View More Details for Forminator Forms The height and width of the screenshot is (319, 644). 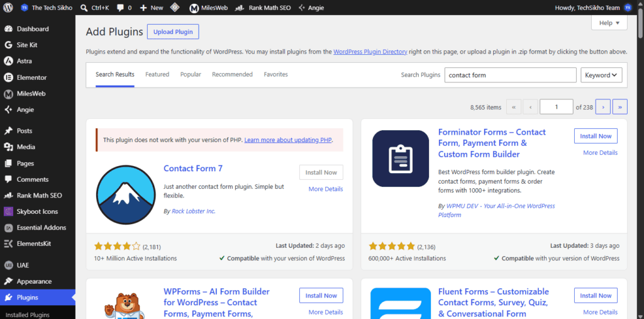pos(600,152)
